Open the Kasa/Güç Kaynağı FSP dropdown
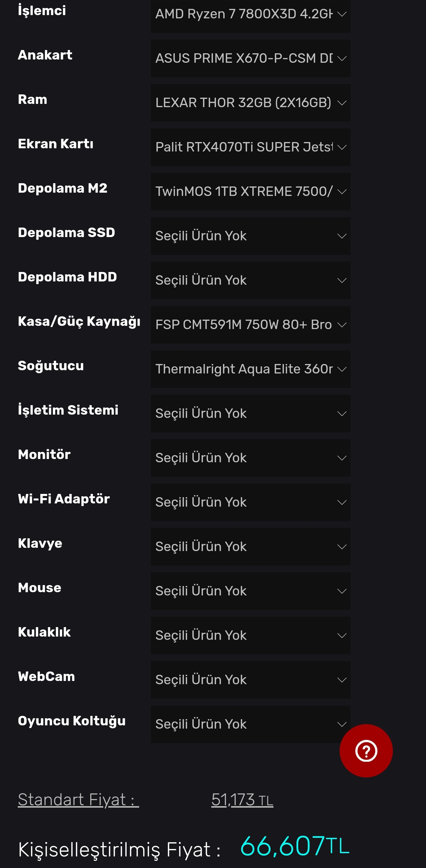This screenshot has height=868, width=426. pyautogui.click(x=250, y=325)
